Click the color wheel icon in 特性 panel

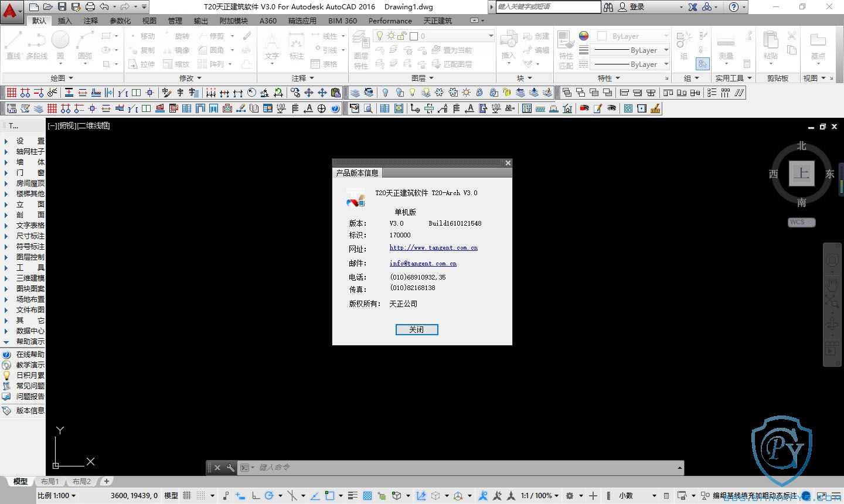[x=584, y=36]
